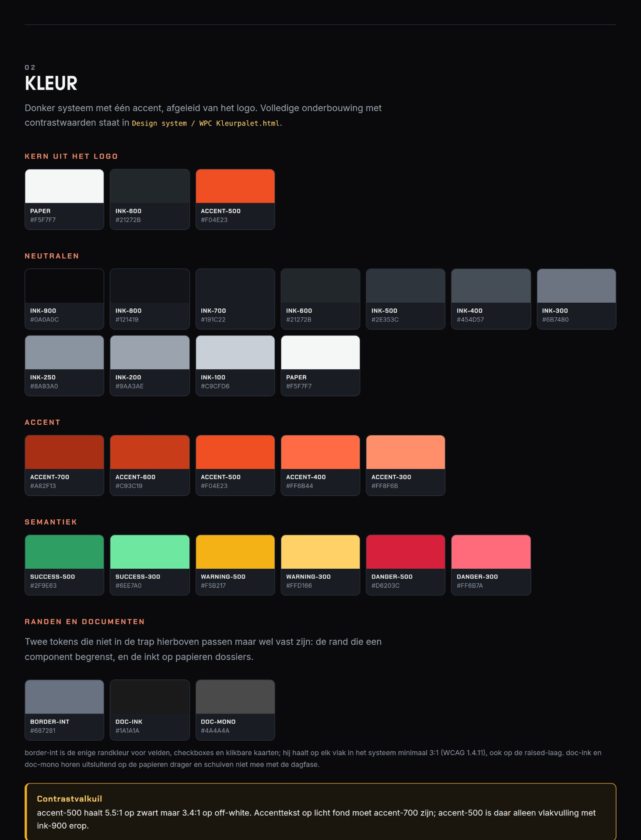Choose the ACCENT-300 swatch

coord(406,465)
